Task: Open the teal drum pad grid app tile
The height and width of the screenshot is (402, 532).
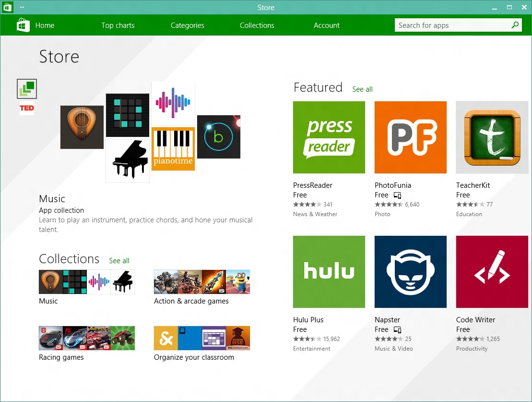Action: click(128, 115)
